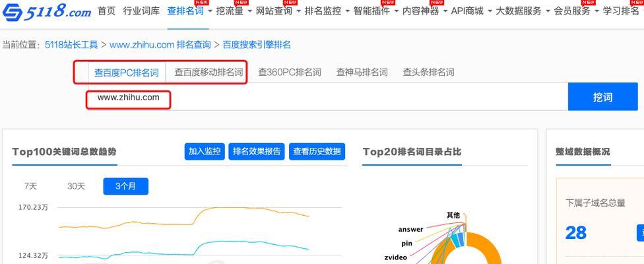
Task: Click the cyan trend line in chart
Action: tap(183, 249)
